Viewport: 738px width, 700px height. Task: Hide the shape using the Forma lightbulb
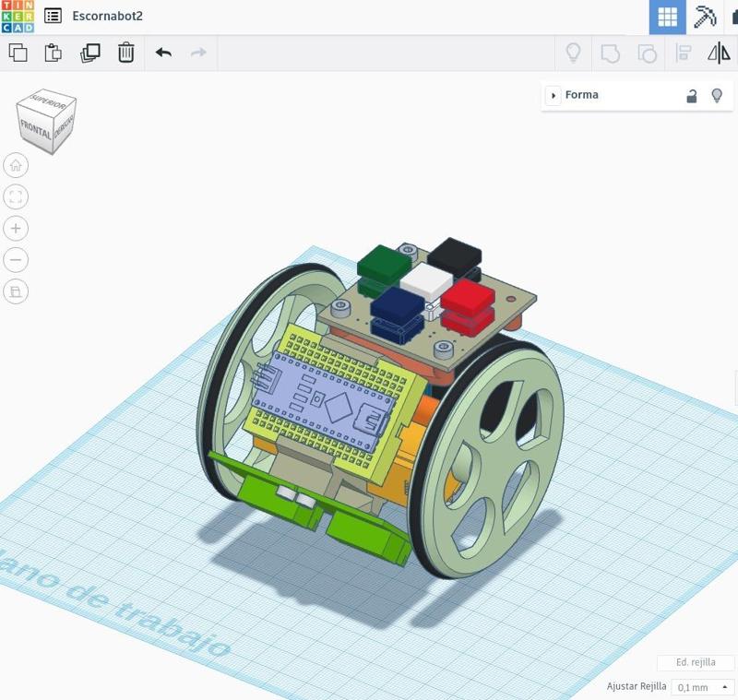pos(717,96)
